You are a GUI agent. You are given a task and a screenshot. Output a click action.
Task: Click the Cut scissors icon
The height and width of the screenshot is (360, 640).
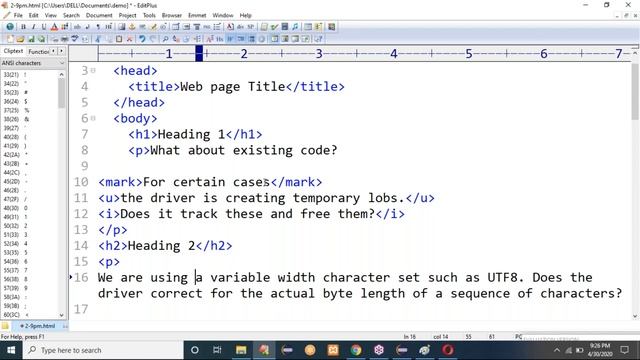point(98,39)
